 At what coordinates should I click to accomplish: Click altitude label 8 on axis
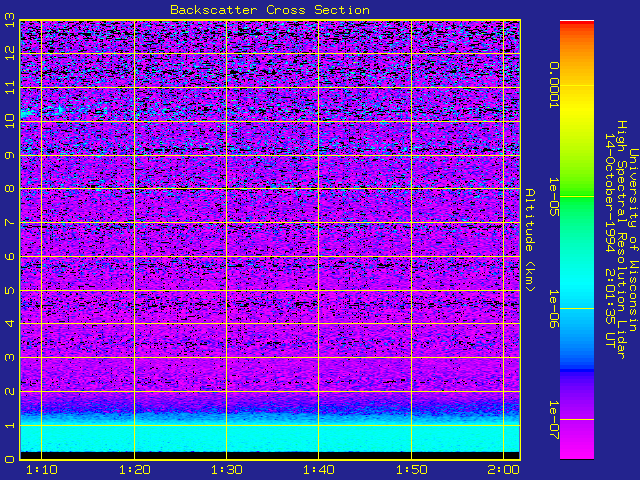coord(9,189)
